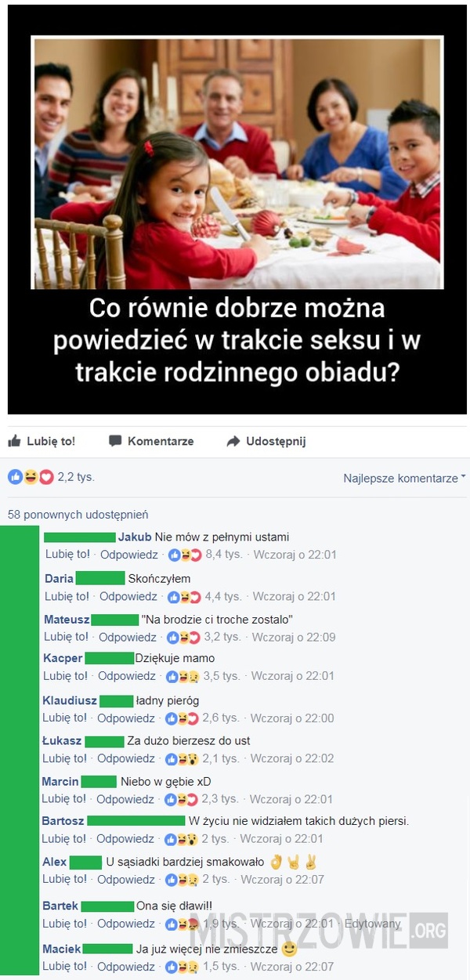Screen dimensions: 470x980
Task: Open reaction icons on Klaudiusz's comment
Action: [x=183, y=718]
